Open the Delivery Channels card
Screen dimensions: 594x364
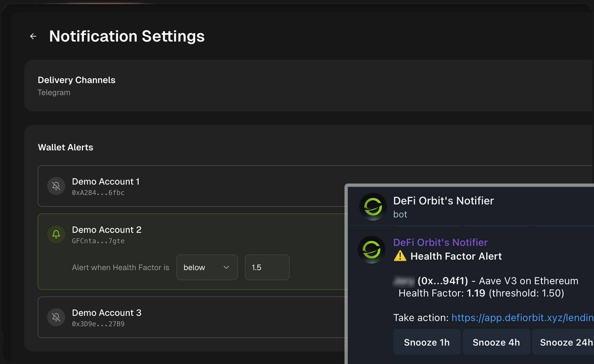[309, 86]
